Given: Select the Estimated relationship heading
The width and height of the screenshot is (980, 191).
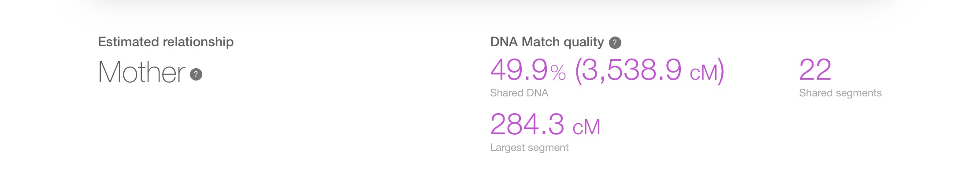Looking at the screenshot, I should [x=166, y=42].
